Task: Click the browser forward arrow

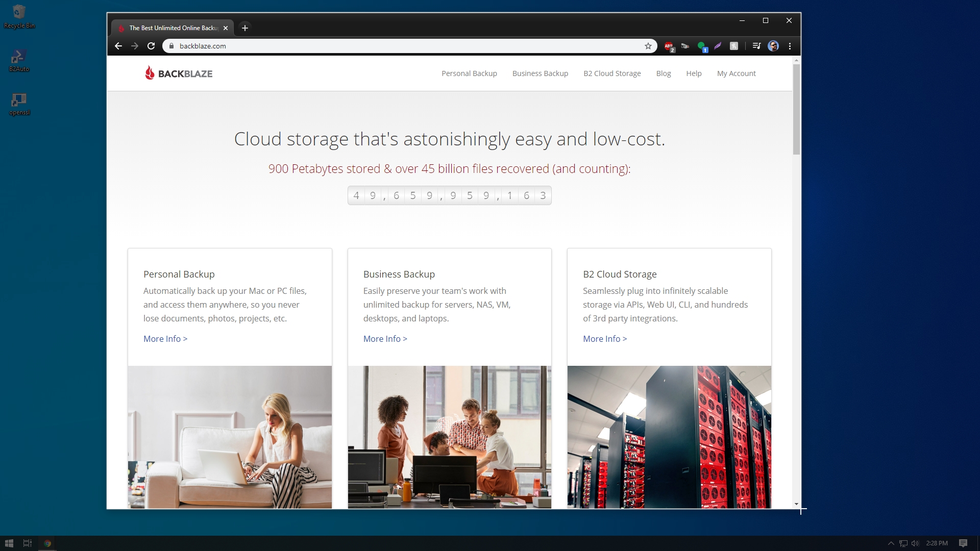Action: pyautogui.click(x=135, y=46)
